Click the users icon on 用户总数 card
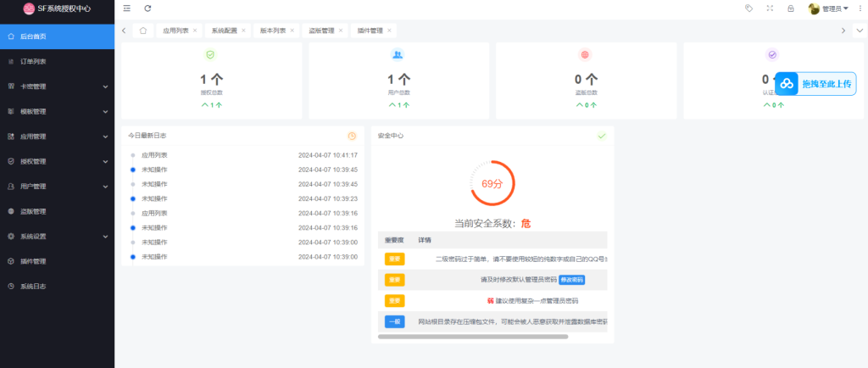This screenshot has width=868, height=368. (x=398, y=54)
